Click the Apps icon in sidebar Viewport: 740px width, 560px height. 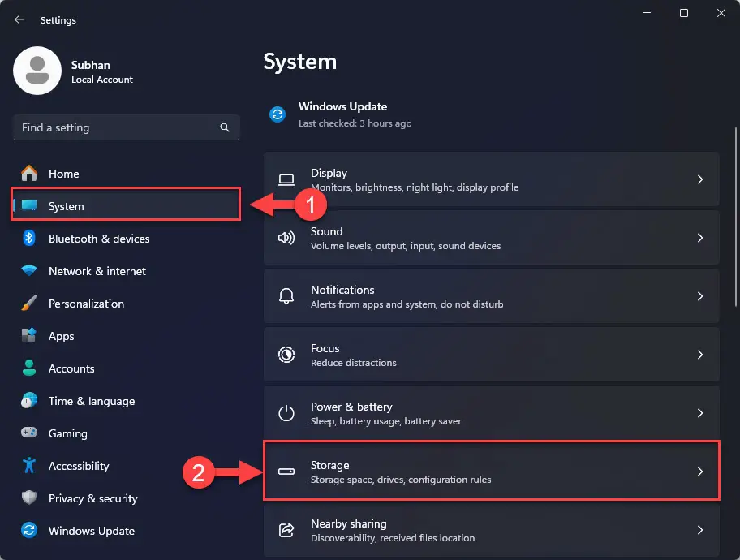click(29, 335)
